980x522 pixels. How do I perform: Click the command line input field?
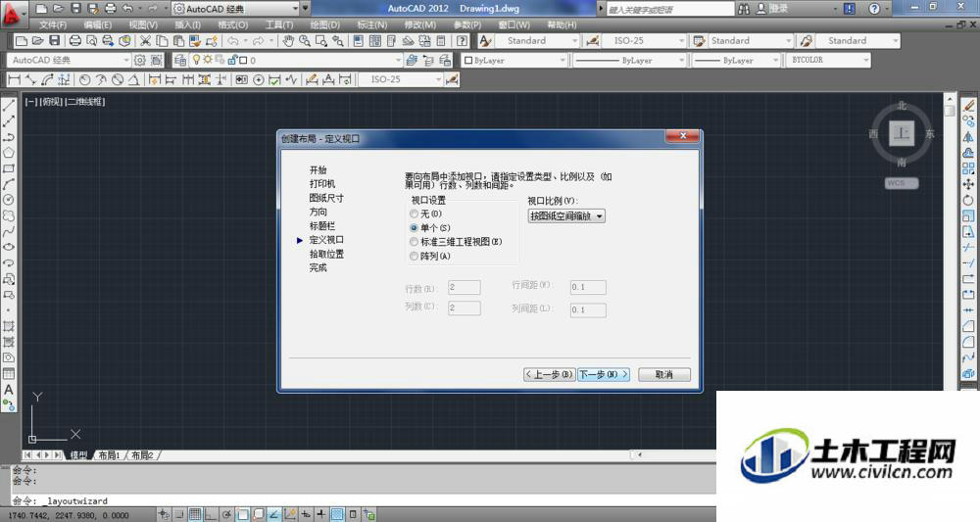tap(363, 500)
